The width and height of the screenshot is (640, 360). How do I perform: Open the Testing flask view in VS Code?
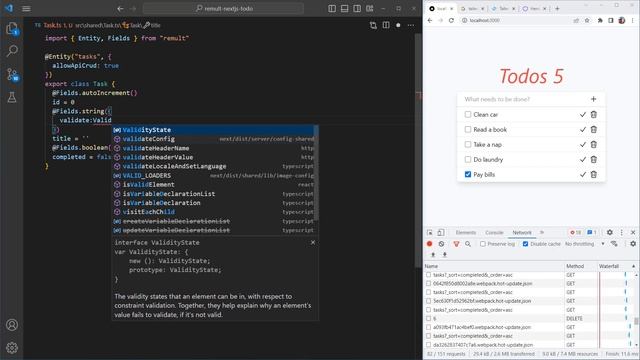click(x=12, y=97)
